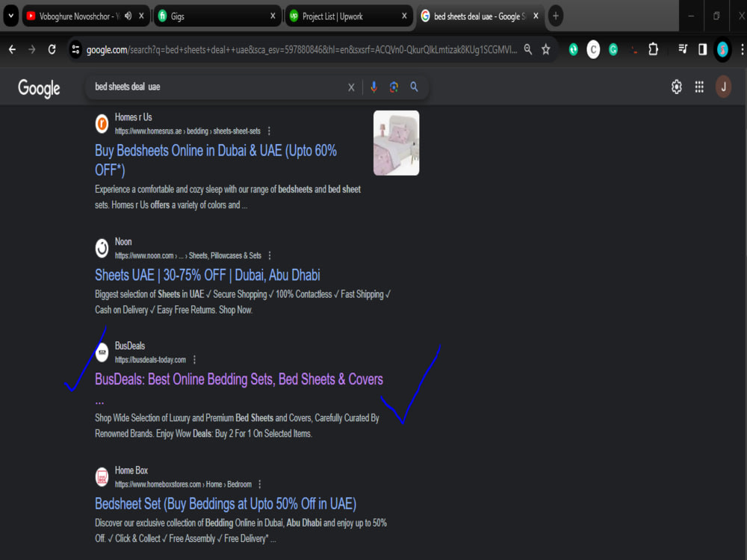Open the red extension icon in toolbar
This screenshot has width=747, height=560.
click(x=633, y=49)
